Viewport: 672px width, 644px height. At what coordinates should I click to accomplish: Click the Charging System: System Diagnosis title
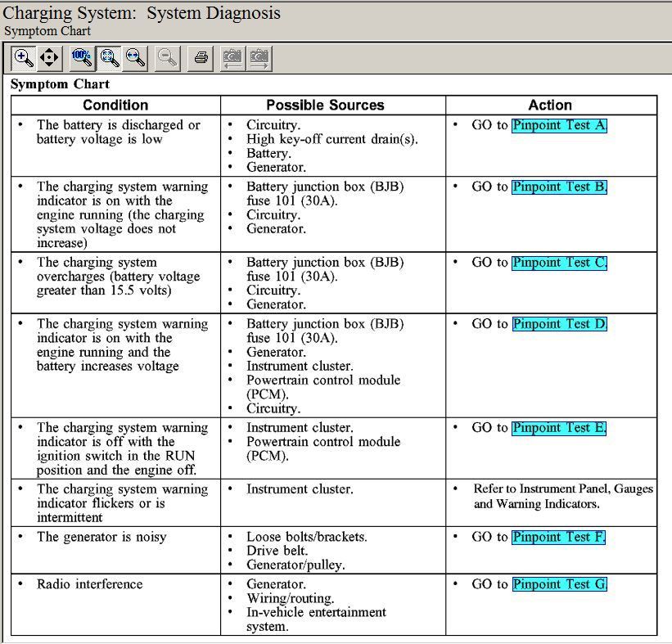[x=142, y=13]
